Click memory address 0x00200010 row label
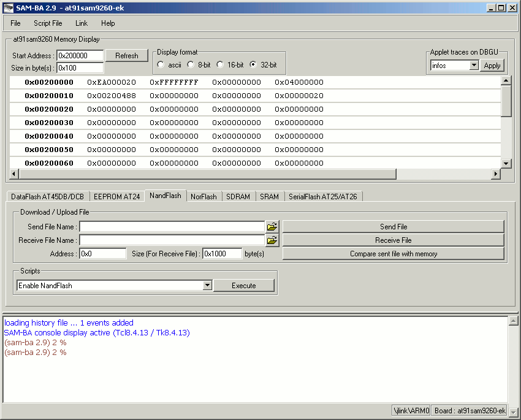Image resolution: width=521 pixels, height=420 pixels. pyautogui.click(x=49, y=96)
